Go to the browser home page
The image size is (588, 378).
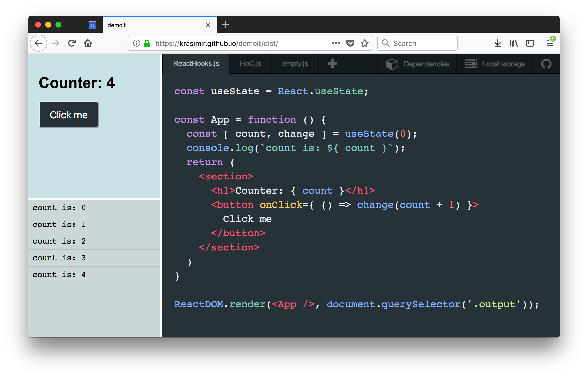click(x=88, y=43)
